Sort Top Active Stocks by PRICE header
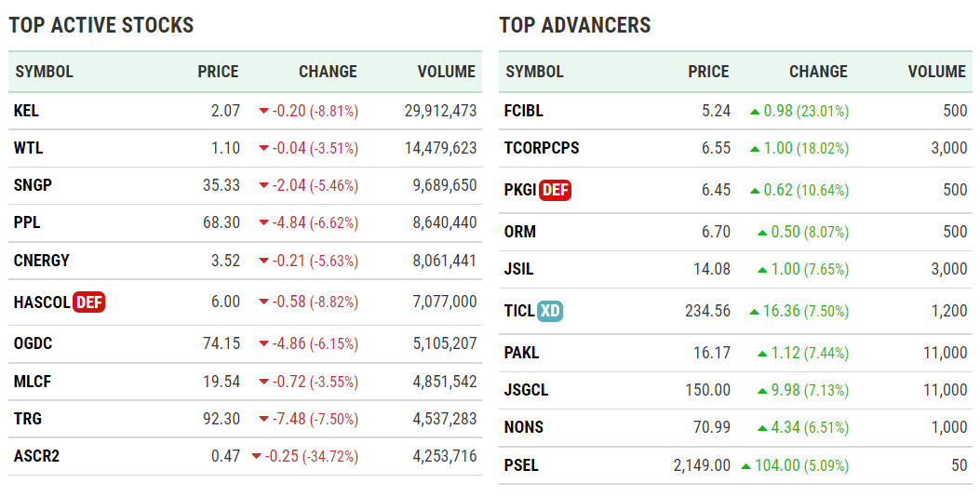 point(218,72)
